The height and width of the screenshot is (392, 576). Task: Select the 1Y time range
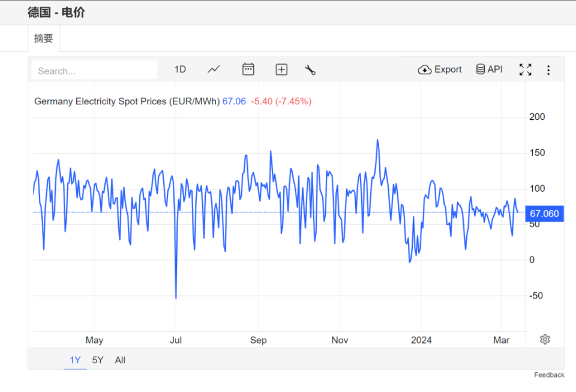[75, 360]
